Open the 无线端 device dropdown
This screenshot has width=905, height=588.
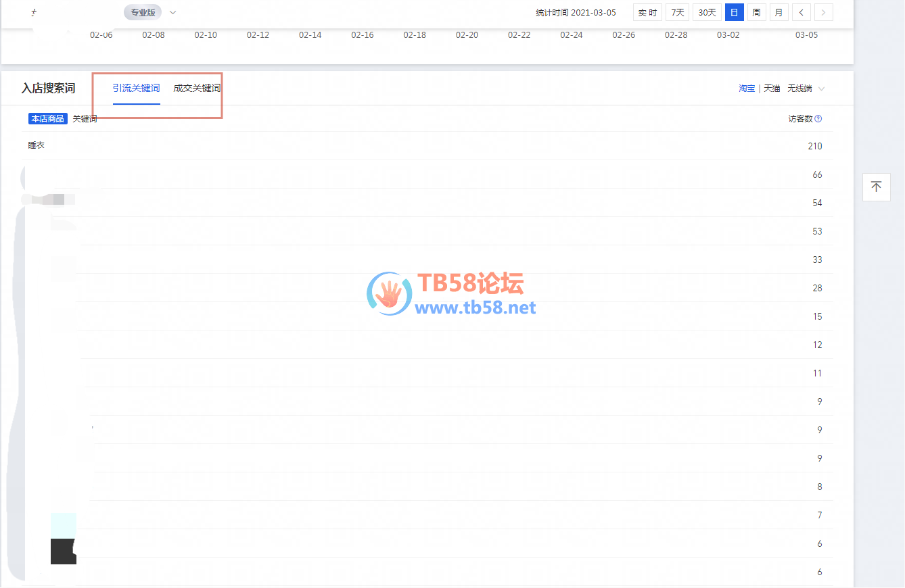coord(806,89)
